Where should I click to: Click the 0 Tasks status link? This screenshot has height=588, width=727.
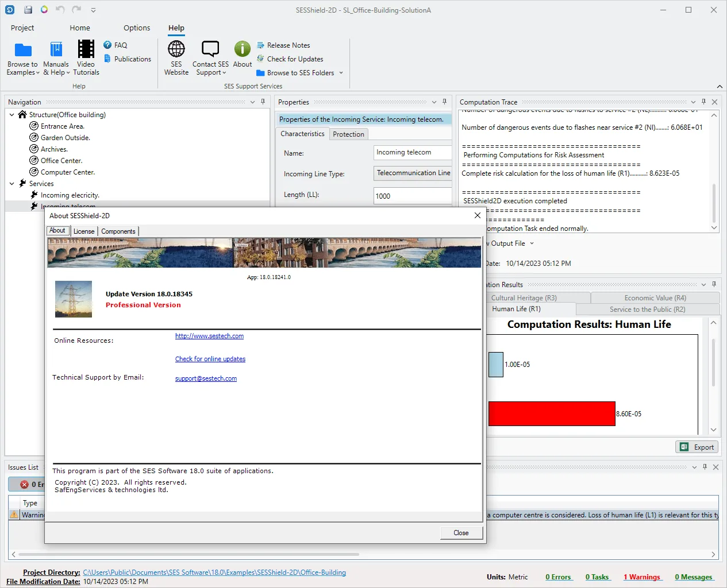(597, 577)
